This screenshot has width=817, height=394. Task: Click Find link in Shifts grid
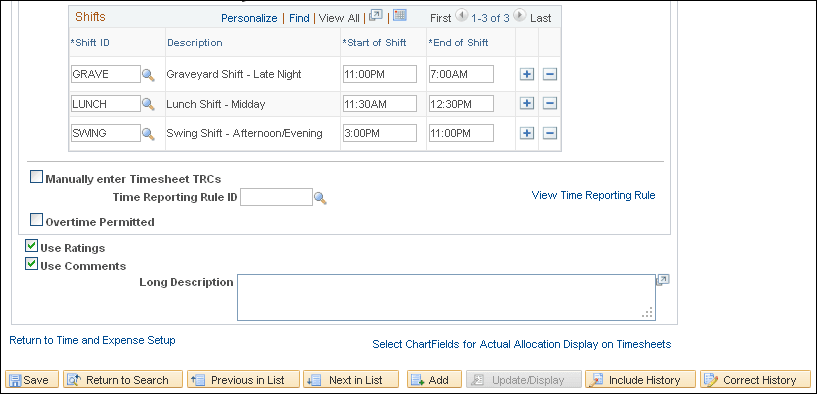299,18
